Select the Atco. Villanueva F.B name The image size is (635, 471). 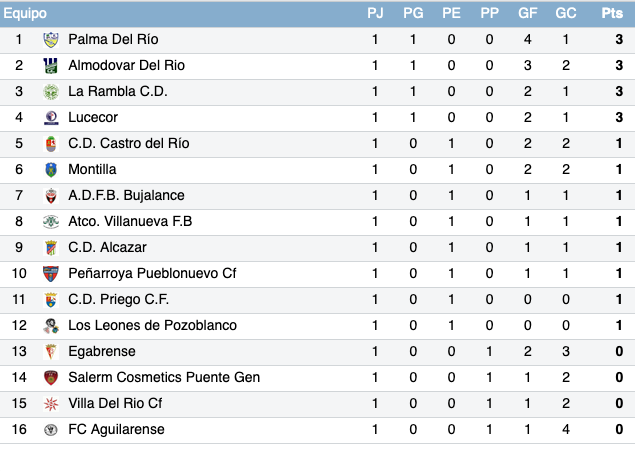pos(130,221)
